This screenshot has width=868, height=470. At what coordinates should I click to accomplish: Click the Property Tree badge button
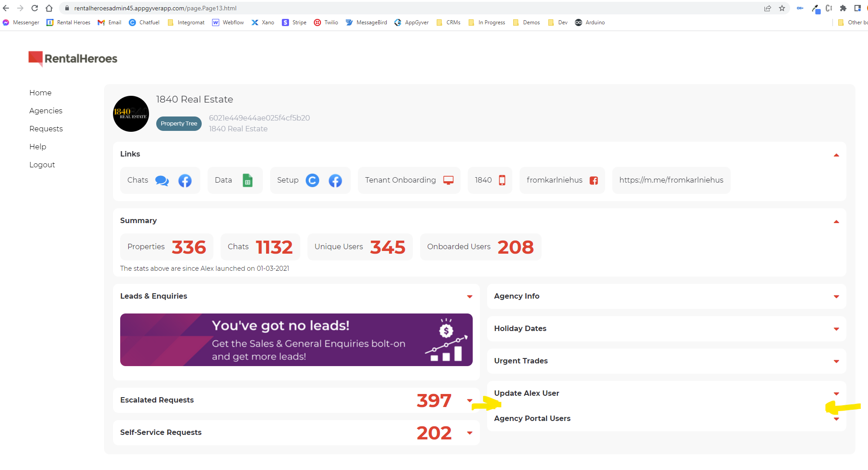coord(179,124)
